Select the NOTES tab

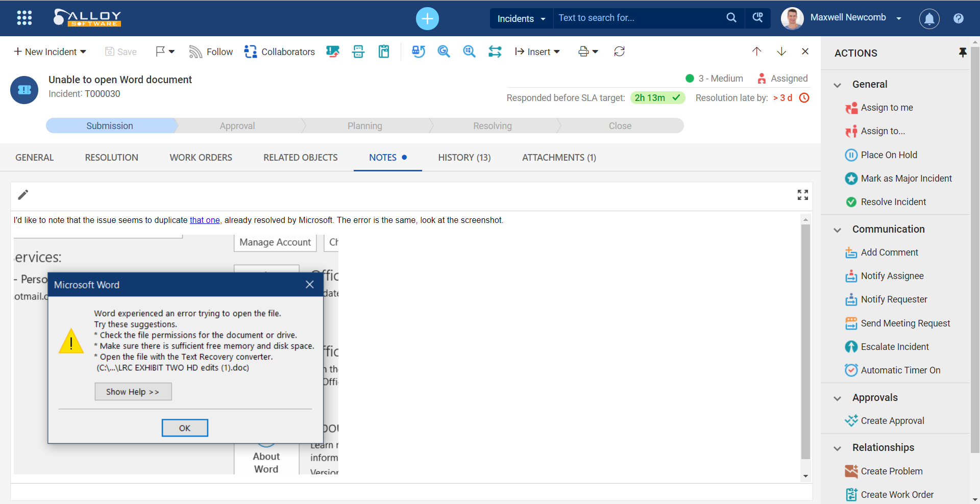click(387, 158)
